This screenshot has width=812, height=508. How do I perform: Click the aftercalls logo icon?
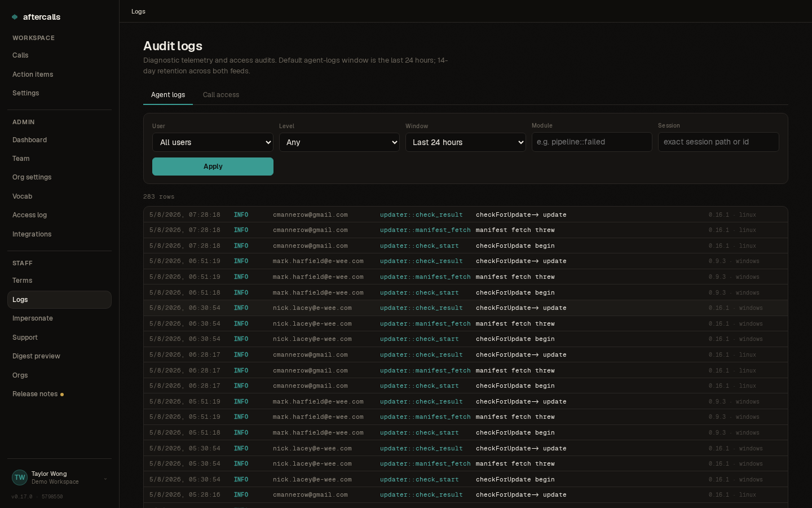tap(15, 17)
